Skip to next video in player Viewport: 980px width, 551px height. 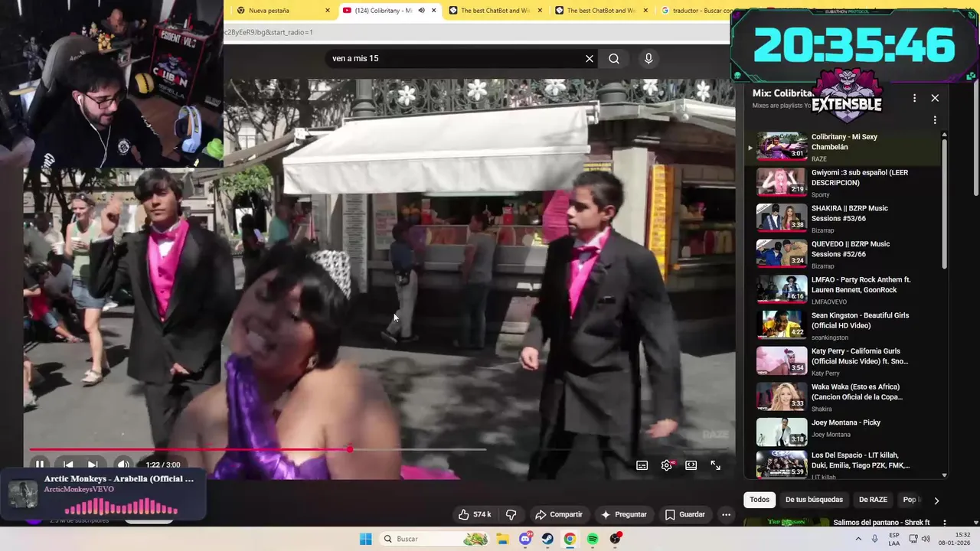coord(93,465)
